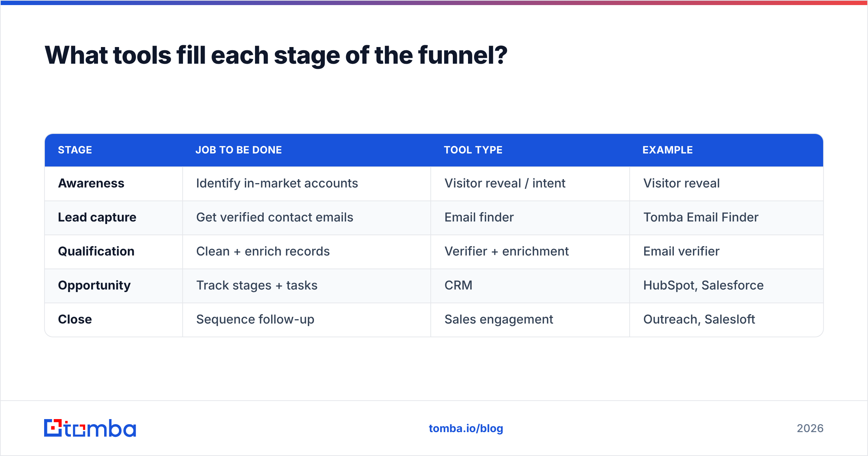The width and height of the screenshot is (868, 456).
Task: Click the 2026 year label
Action: click(x=810, y=428)
